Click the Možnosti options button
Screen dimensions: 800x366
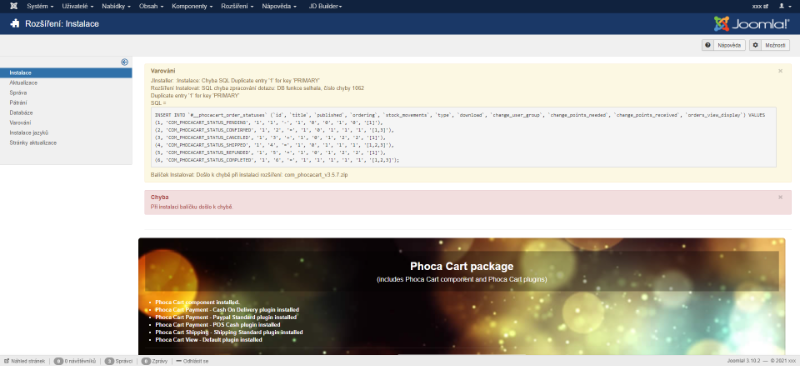tap(769, 45)
